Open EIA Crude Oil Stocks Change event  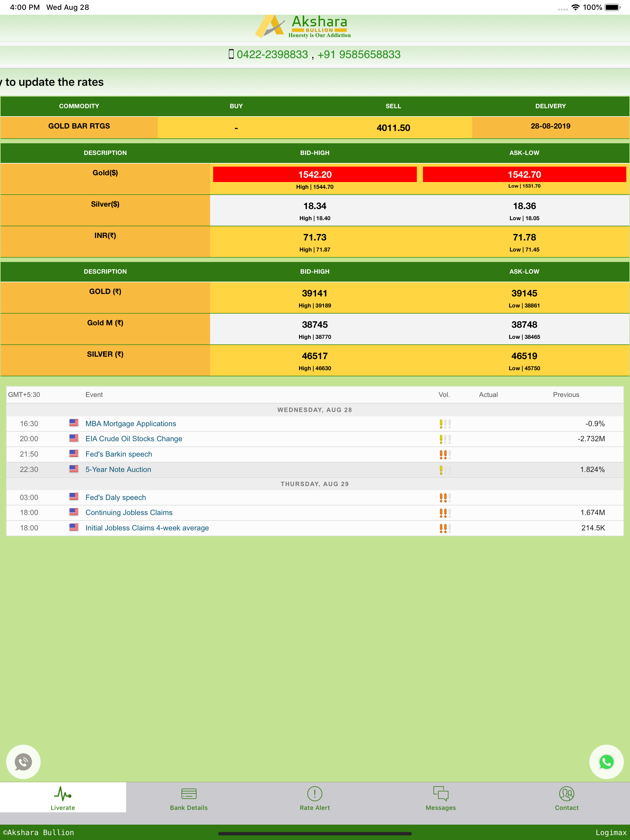(x=134, y=439)
